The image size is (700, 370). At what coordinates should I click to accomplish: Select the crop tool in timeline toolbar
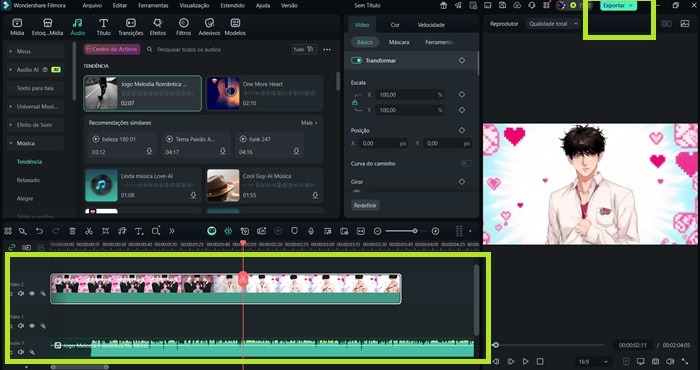pyautogui.click(x=105, y=231)
